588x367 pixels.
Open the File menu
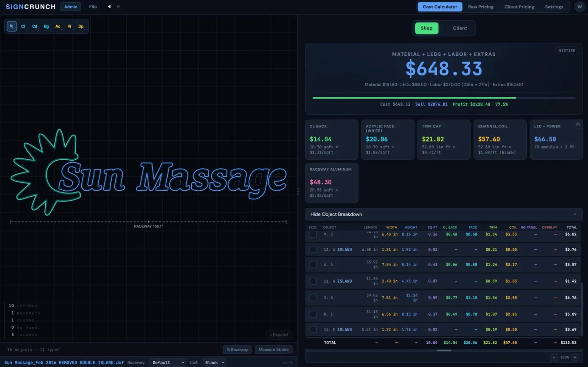click(93, 7)
